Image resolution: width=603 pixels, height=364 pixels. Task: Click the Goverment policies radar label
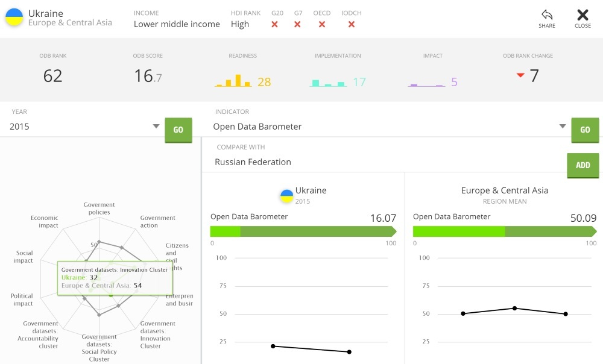[99, 209]
